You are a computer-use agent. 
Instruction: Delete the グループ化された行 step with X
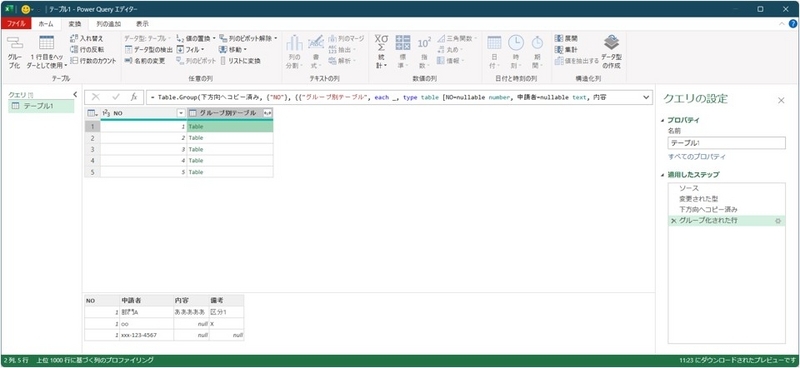click(673, 221)
